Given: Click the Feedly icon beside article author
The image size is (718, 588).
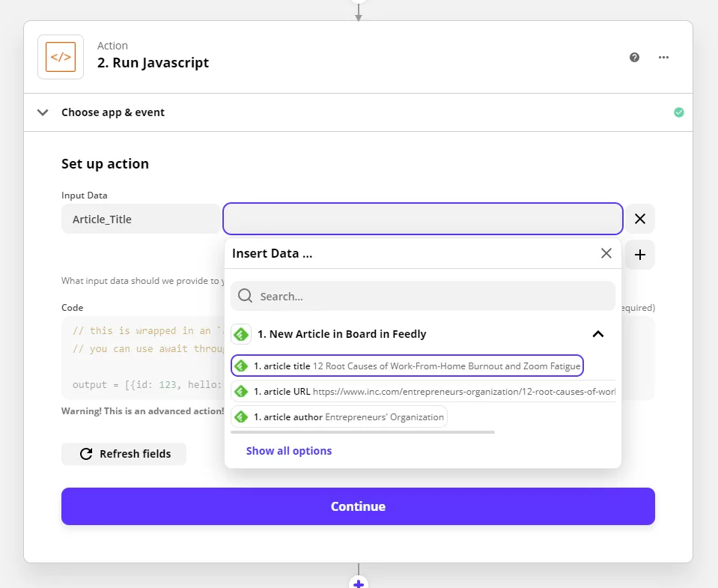Looking at the screenshot, I should pos(241,416).
